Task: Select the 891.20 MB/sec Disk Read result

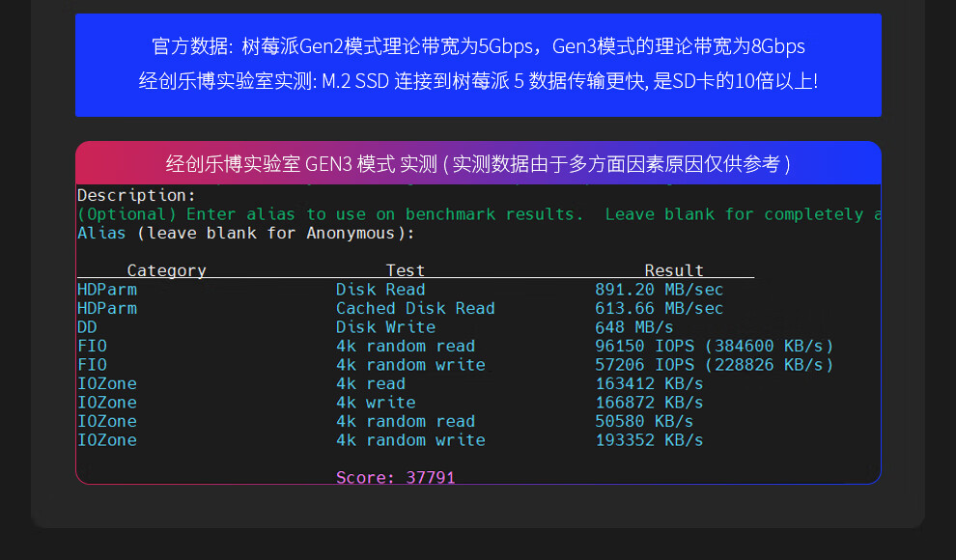Action: (x=659, y=290)
